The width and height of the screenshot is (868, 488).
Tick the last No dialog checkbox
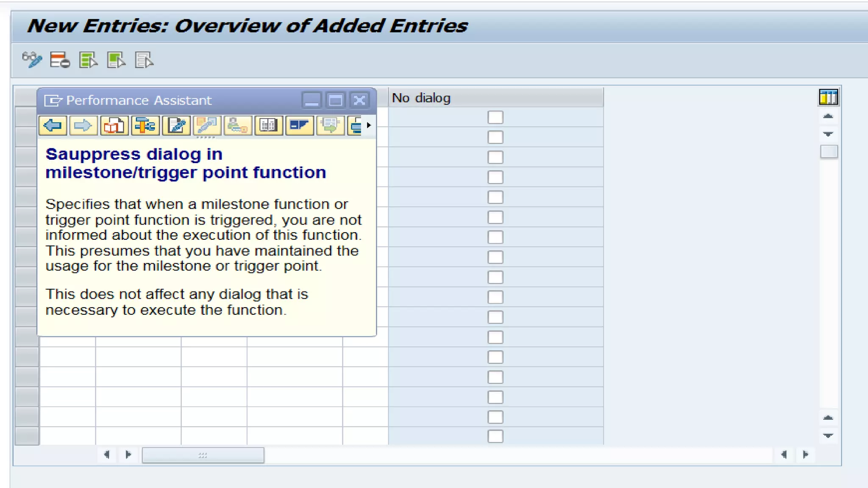[495, 436]
